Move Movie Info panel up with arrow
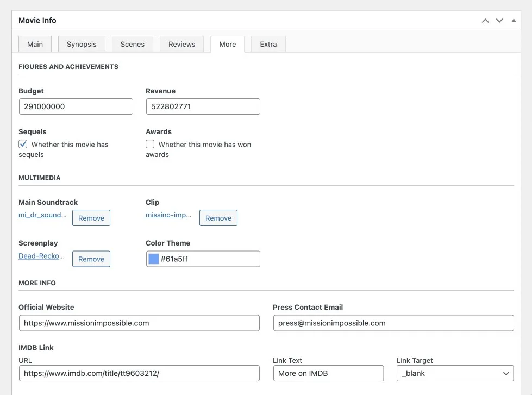This screenshot has width=532, height=395. pos(485,21)
